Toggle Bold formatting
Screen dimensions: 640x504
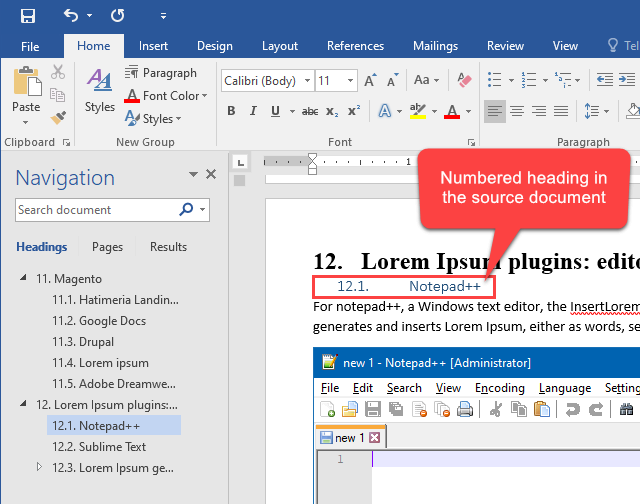[231, 111]
